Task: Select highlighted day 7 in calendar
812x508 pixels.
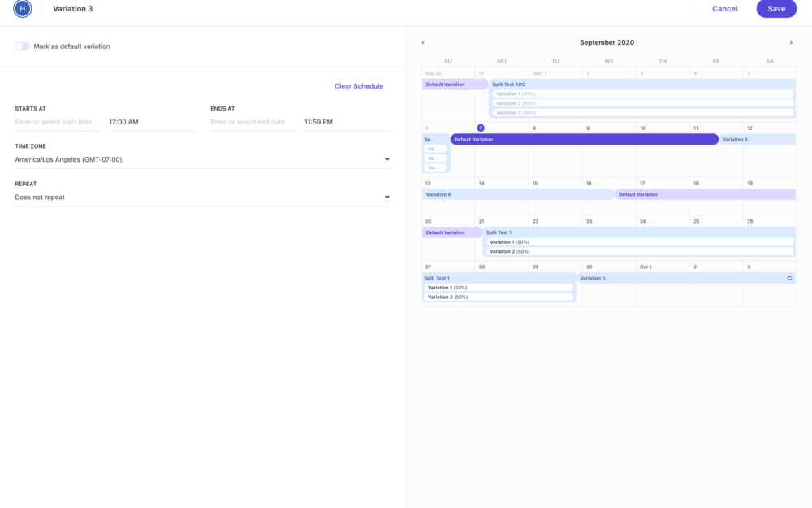Action: pyautogui.click(x=481, y=128)
